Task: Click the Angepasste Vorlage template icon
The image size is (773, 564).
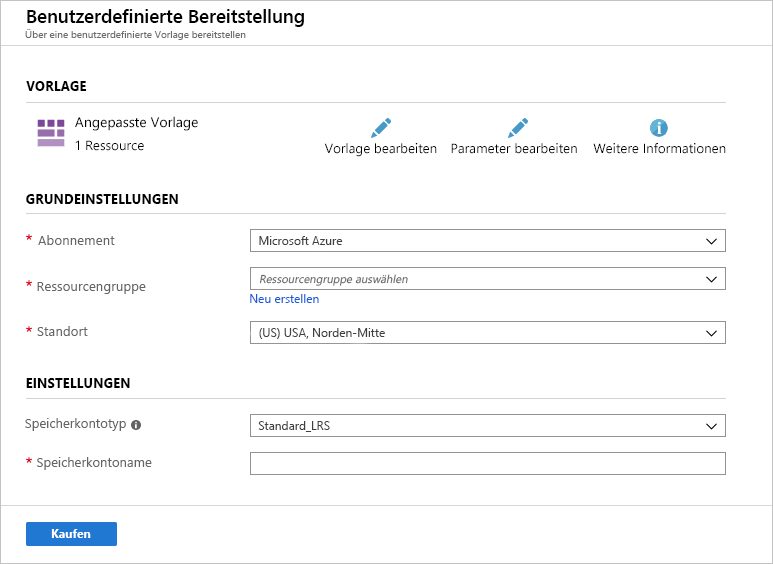Action: coord(51,133)
